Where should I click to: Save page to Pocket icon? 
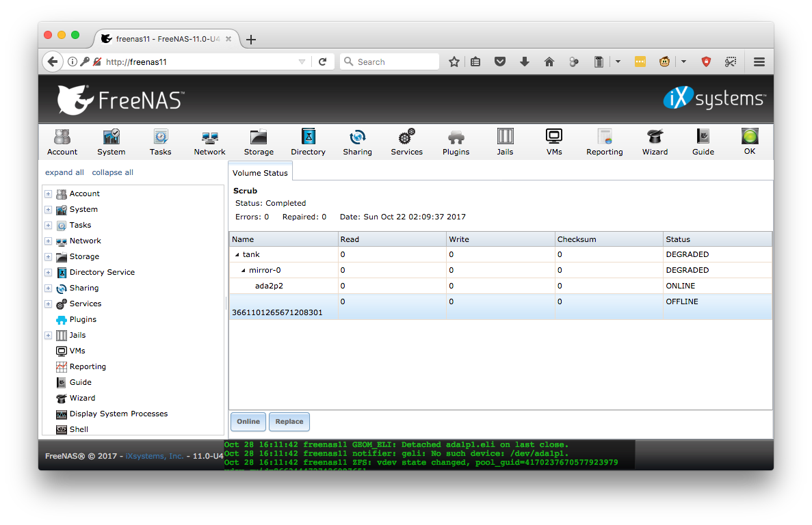click(500, 62)
